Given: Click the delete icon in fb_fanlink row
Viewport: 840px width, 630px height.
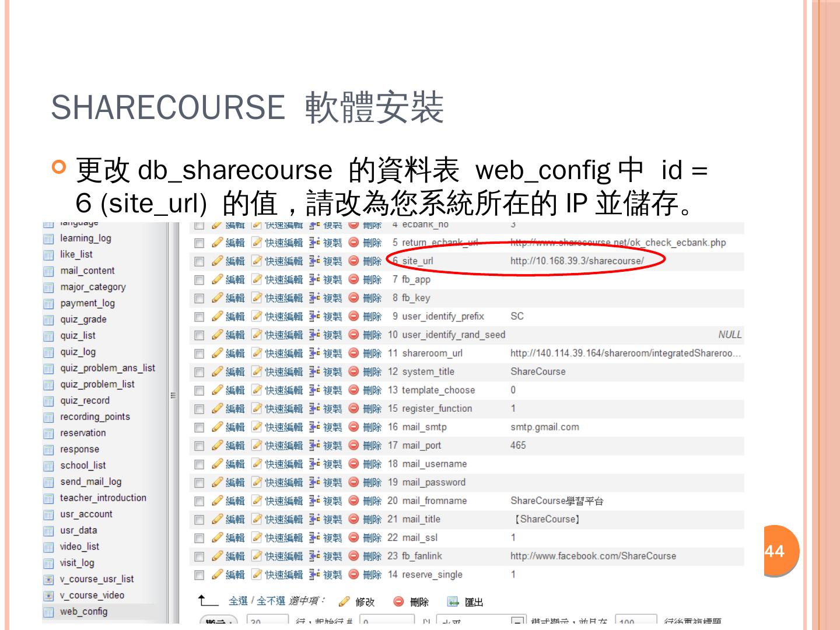Looking at the screenshot, I should click(353, 556).
